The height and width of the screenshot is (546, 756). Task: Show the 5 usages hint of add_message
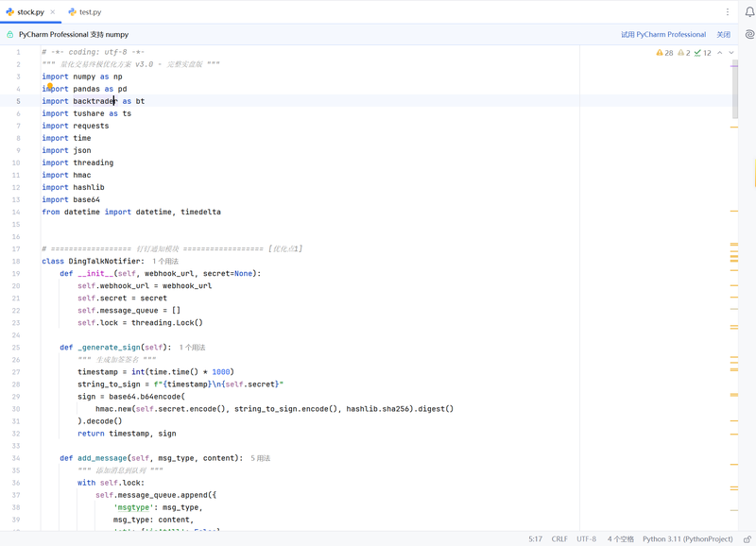point(261,458)
